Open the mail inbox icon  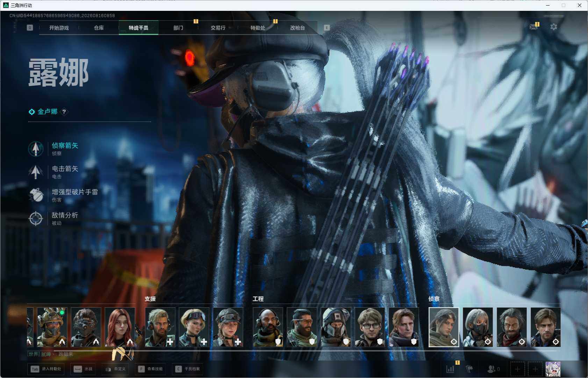click(533, 27)
